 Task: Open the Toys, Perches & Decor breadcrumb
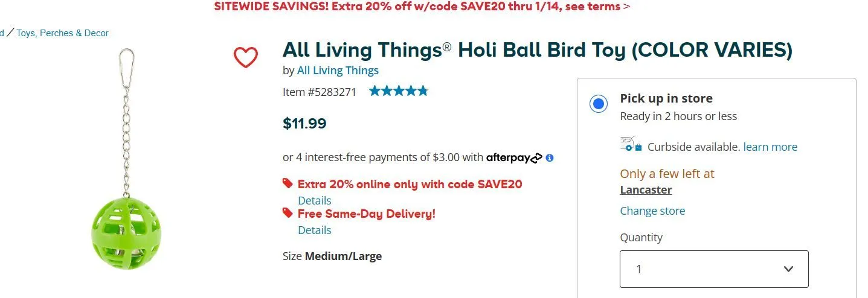point(62,33)
